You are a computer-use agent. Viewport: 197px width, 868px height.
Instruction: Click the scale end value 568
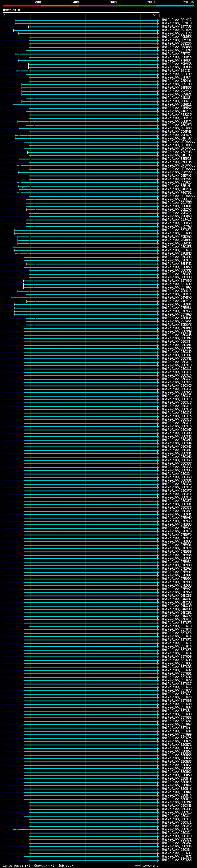pos(155,15)
